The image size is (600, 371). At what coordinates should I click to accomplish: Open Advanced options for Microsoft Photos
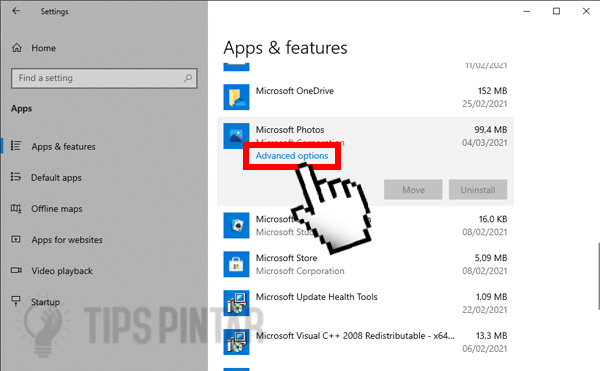pyautogui.click(x=292, y=156)
